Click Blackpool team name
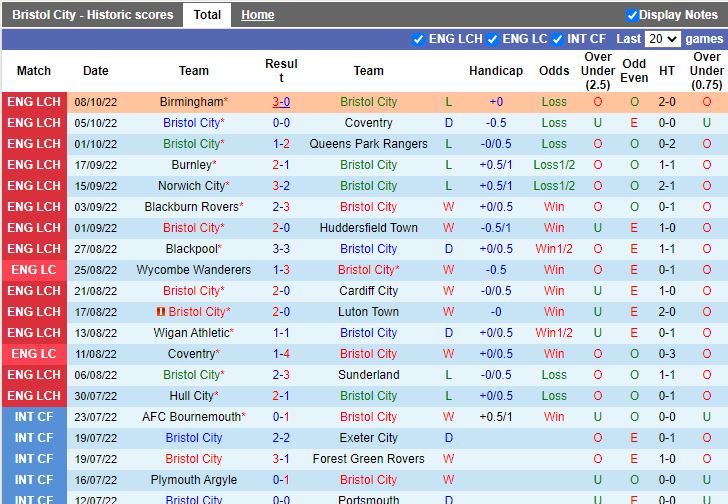Screen dimensions: 728x504 191,249
